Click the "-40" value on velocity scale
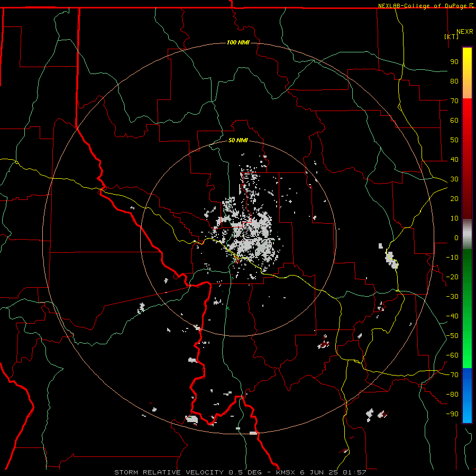 point(452,316)
